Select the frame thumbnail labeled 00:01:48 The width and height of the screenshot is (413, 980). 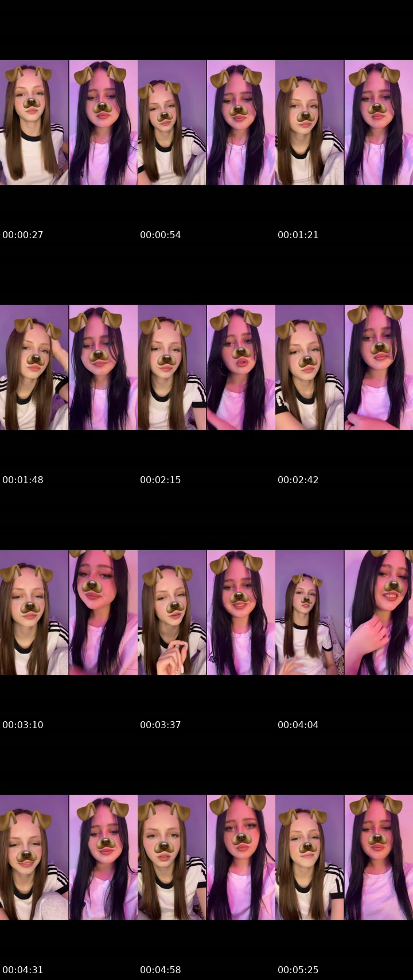69,367
